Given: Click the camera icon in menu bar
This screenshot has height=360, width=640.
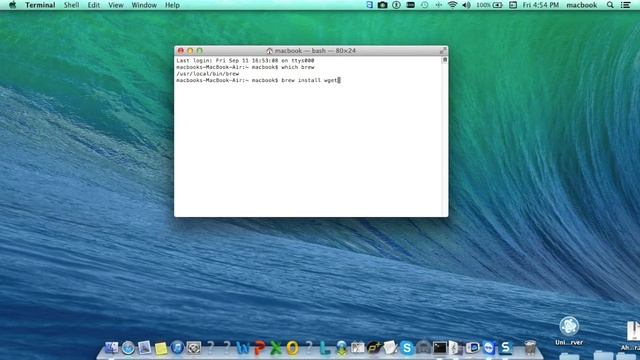Looking at the screenshot, I should (382, 5).
